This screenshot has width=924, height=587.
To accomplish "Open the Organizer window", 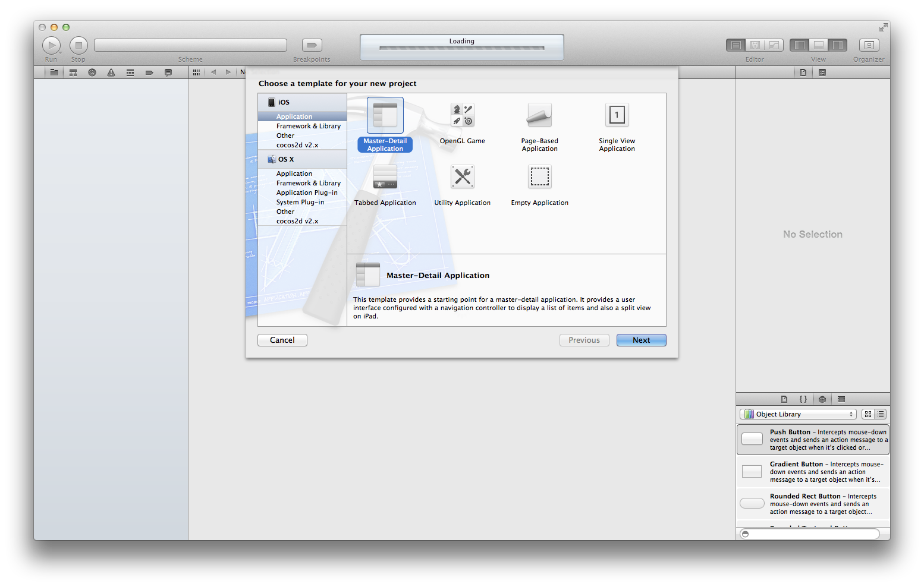I will pos(869,45).
